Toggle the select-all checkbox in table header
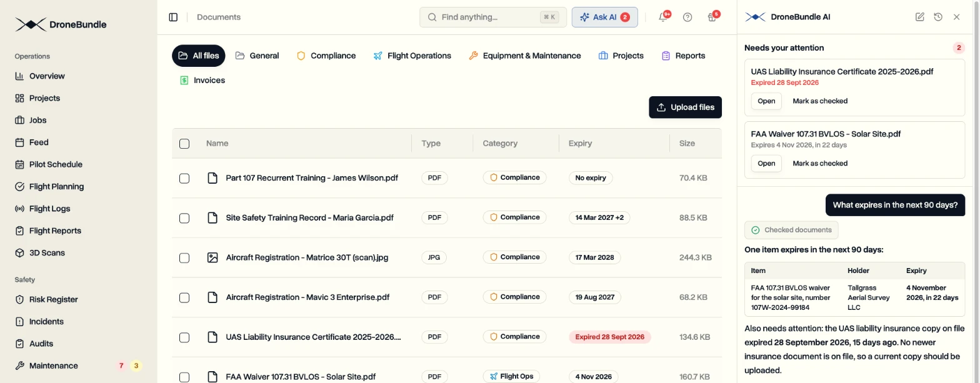This screenshot has width=980, height=383. coord(184,144)
